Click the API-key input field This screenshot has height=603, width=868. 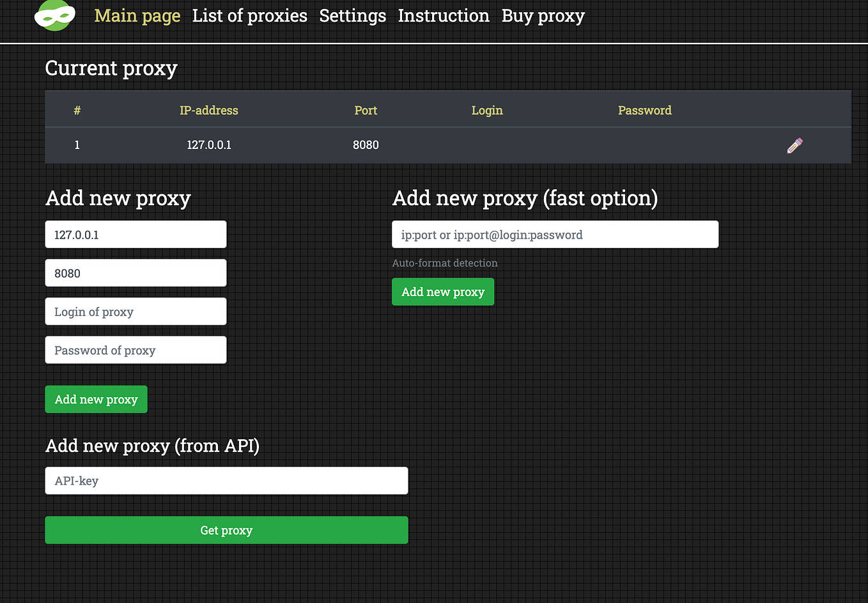(226, 480)
